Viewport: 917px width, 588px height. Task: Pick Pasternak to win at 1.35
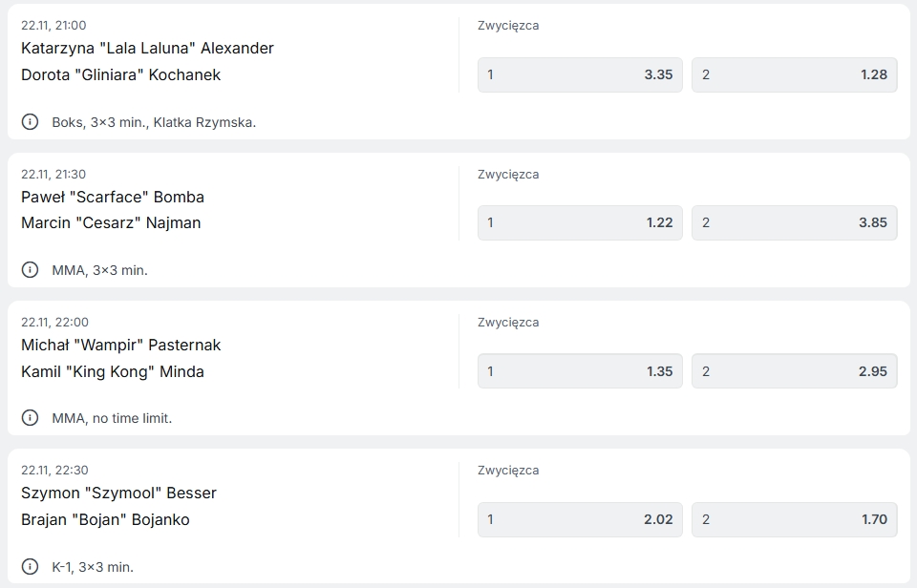(x=580, y=371)
